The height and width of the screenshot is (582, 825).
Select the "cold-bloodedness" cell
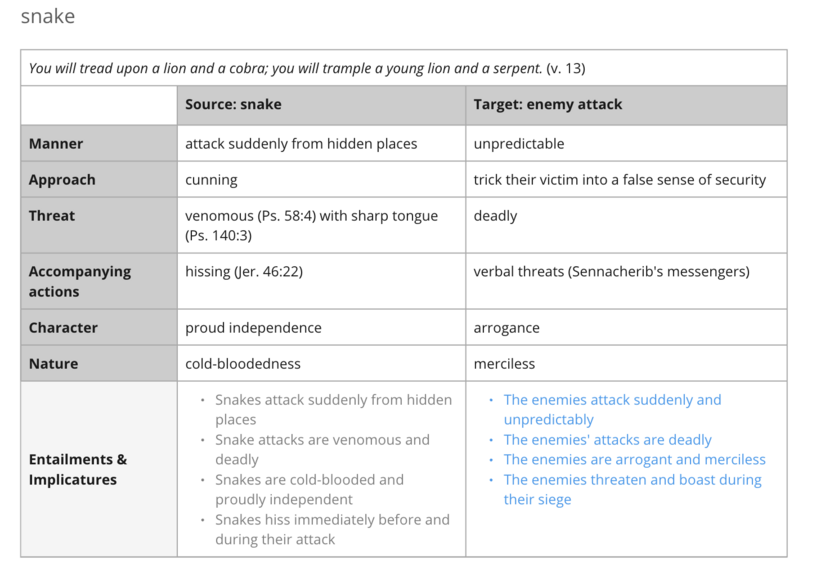click(x=243, y=364)
